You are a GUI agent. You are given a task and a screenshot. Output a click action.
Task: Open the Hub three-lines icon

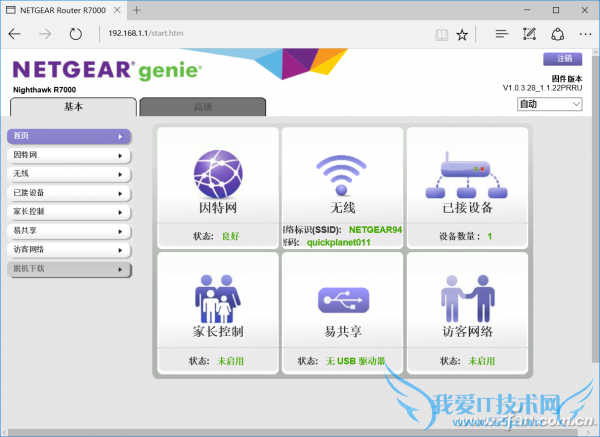click(502, 34)
